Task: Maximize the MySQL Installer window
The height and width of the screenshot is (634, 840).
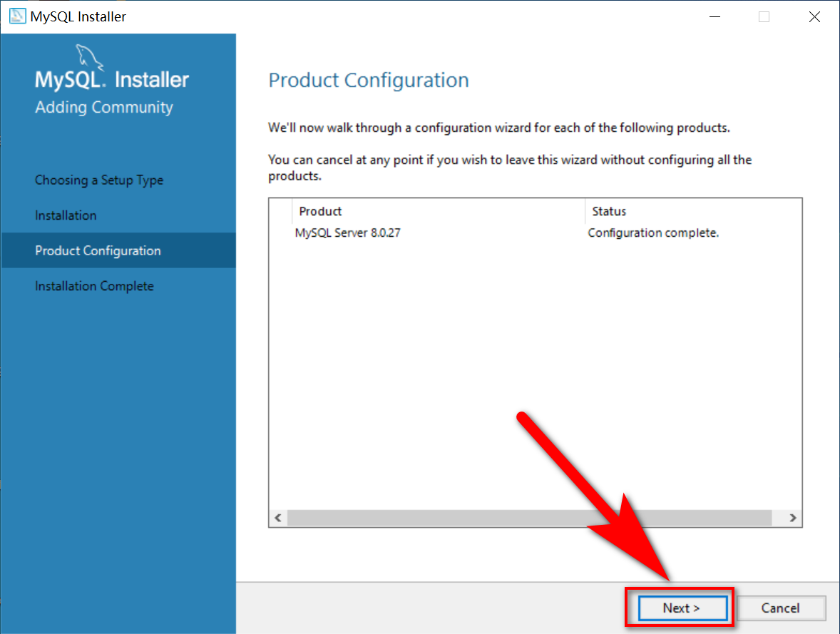Action: [764, 16]
